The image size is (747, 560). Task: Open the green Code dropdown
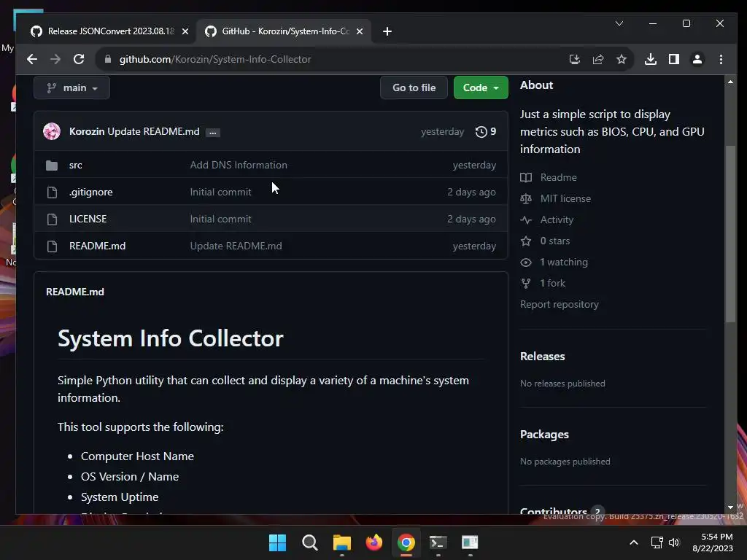coord(481,87)
